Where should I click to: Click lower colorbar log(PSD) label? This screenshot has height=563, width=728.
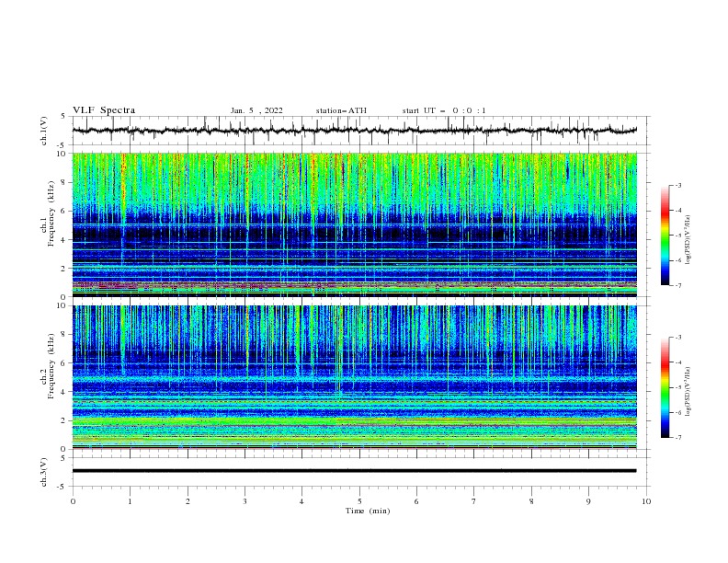point(688,392)
